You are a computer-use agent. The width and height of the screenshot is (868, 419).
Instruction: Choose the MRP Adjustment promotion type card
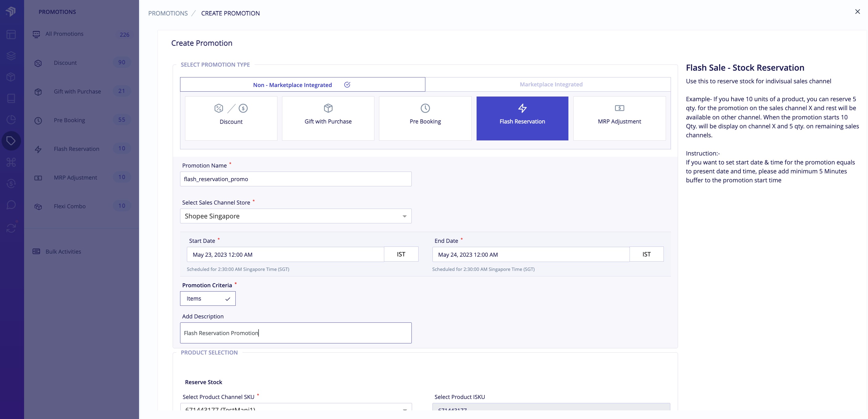(619, 118)
